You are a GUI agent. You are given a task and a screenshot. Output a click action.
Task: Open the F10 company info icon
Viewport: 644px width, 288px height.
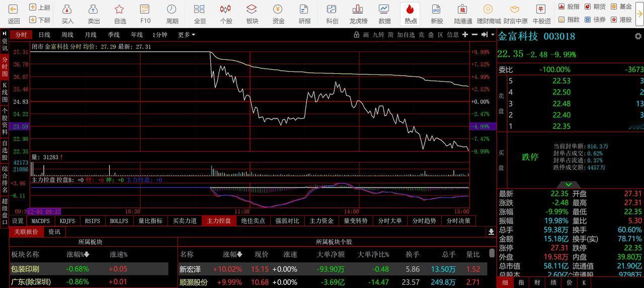[x=145, y=9]
